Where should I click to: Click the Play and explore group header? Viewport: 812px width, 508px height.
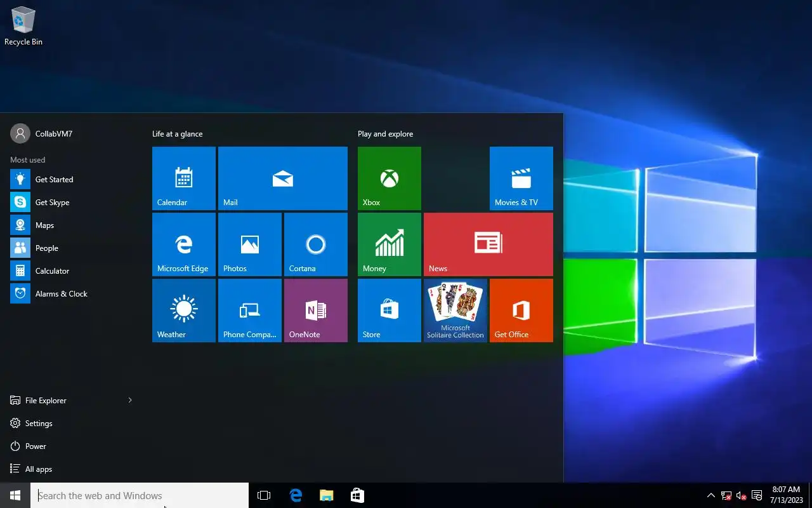click(x=385, y=134)
